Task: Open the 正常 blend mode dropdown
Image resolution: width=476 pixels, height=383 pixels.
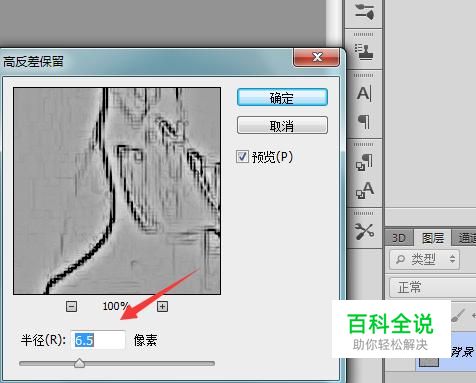Action: (x=433, y=287)
